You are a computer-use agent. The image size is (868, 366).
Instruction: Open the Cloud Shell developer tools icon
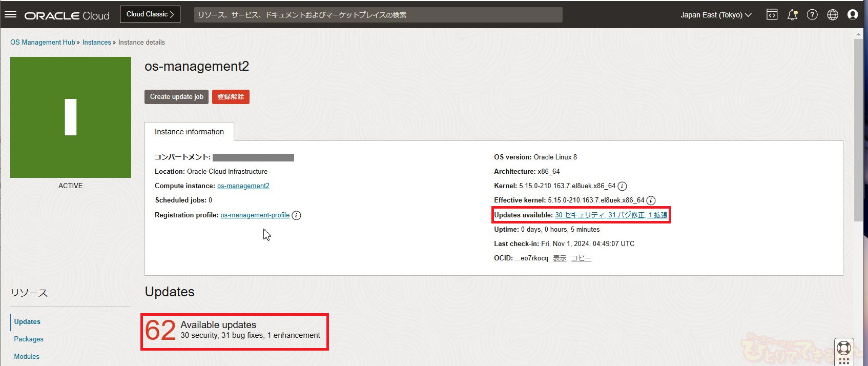772,15
